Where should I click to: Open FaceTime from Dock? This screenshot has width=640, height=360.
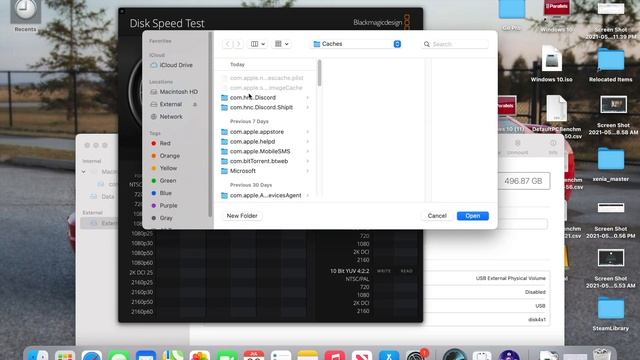[227, 356]
